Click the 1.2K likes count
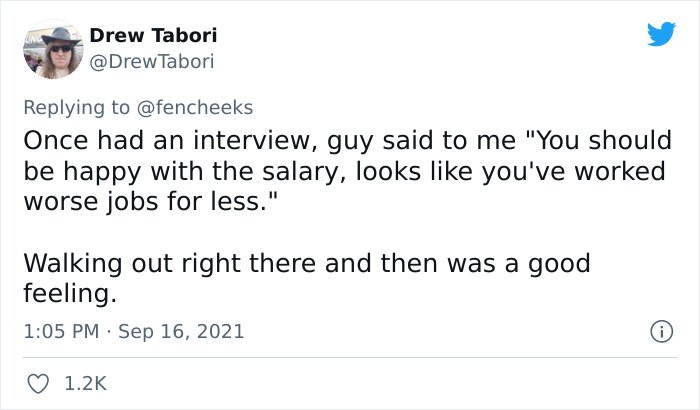Image resolution: width=700 pixels, height=410 pixels. [x=85, y=383]
